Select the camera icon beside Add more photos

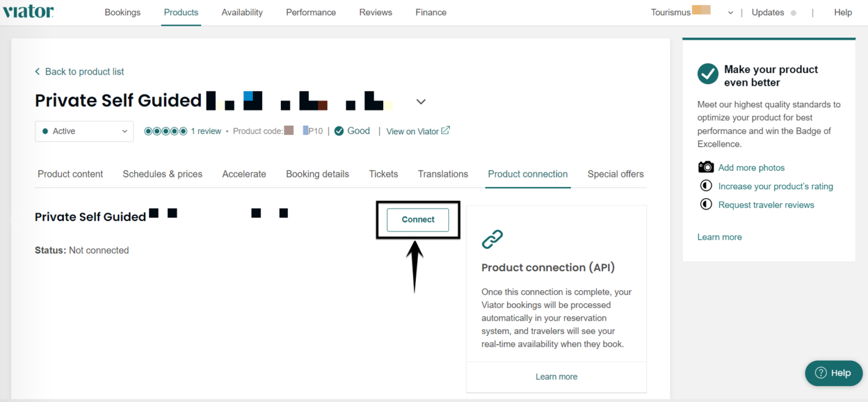tap(706, 167)
